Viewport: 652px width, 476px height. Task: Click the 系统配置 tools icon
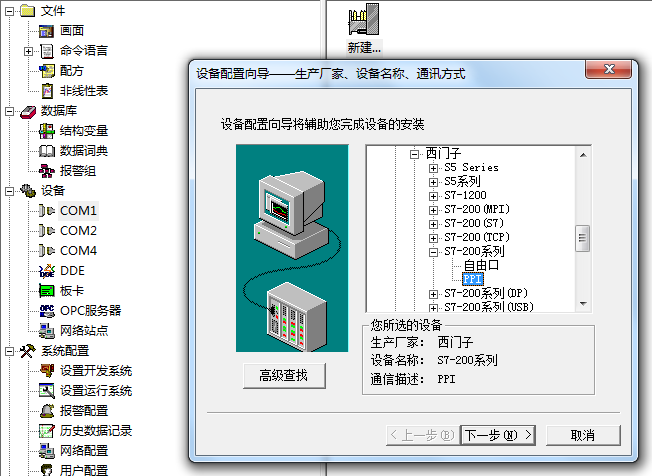point(28,351)
